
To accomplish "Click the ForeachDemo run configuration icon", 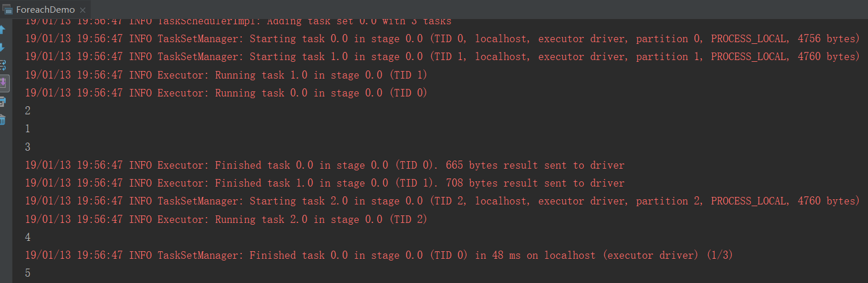I will tap(7, 9).
